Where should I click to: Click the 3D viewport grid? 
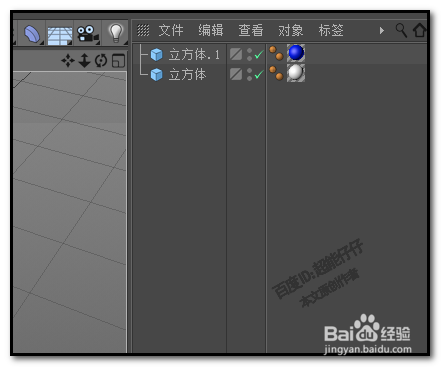tap(70, 212)
